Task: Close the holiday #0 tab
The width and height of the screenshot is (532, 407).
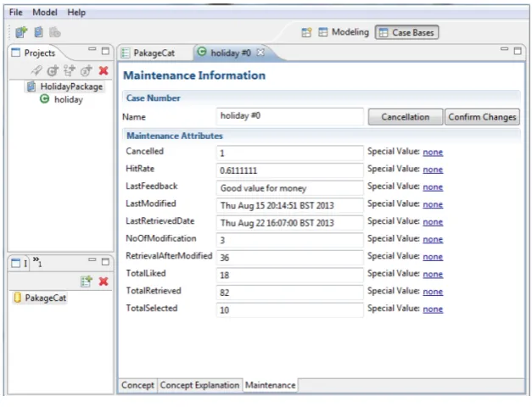Action: (260, 53)
